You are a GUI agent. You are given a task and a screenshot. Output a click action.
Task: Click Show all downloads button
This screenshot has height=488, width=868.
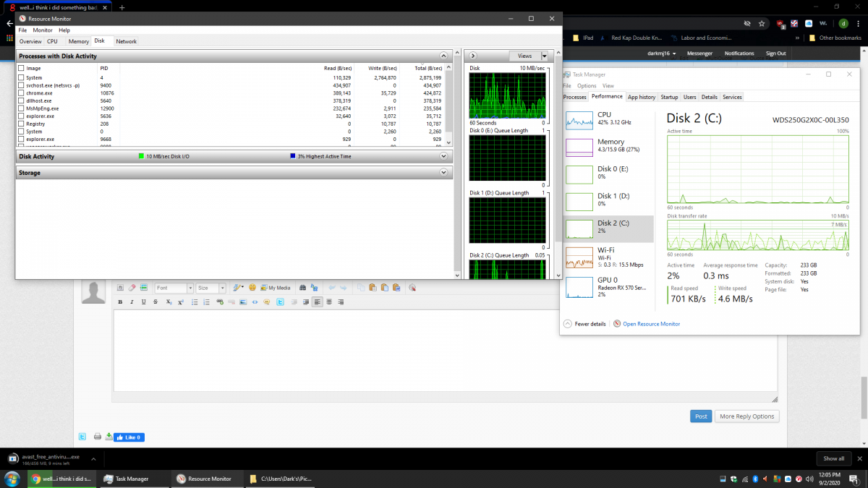pyautogui.click(x=833, y=458)
